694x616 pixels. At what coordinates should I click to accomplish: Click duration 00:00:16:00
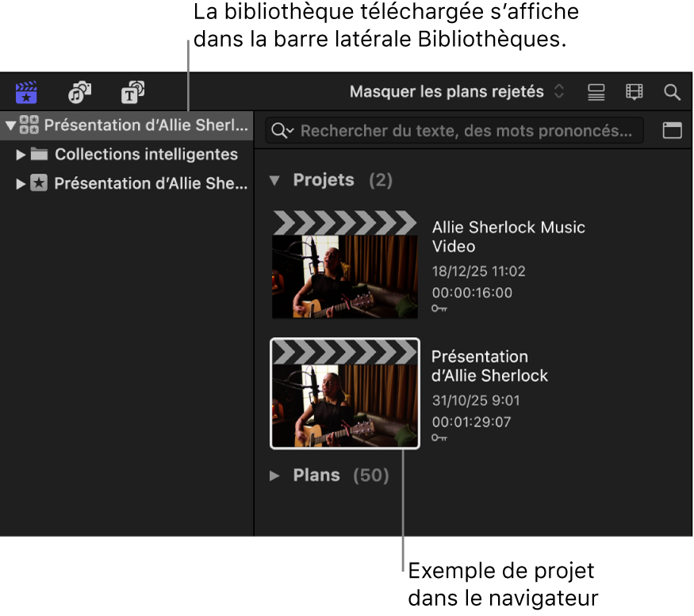coord(472,293)
